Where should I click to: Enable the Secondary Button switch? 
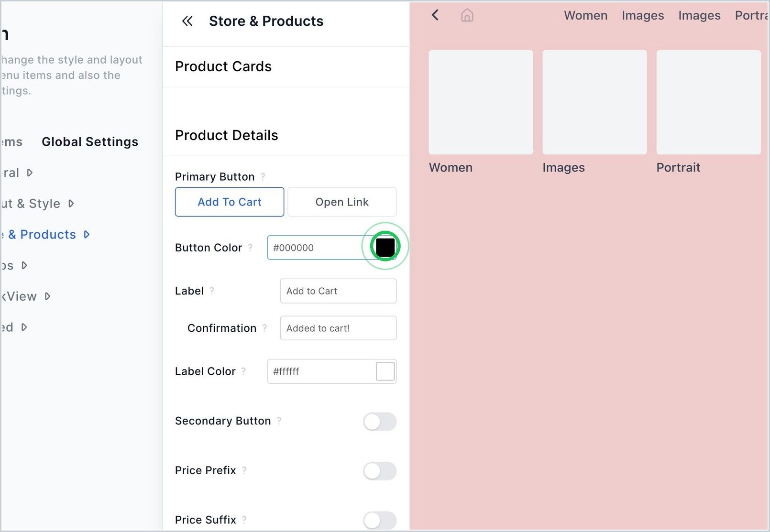(380, 422)
